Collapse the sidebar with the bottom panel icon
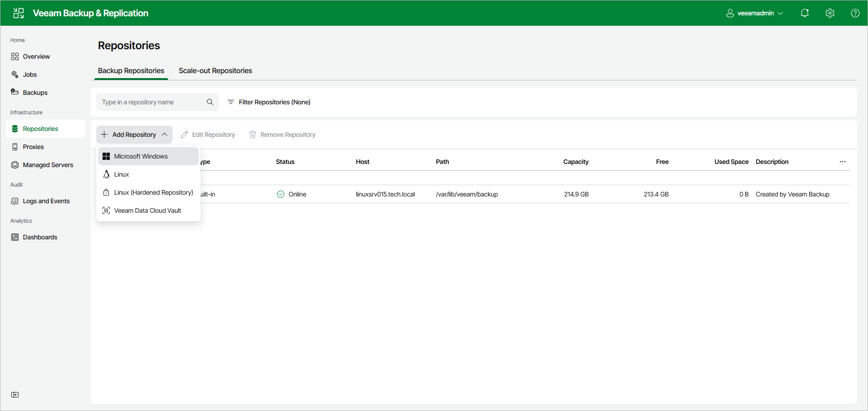Image resolution: width=868 pixels, height=411 pixels. click(15, 395)
